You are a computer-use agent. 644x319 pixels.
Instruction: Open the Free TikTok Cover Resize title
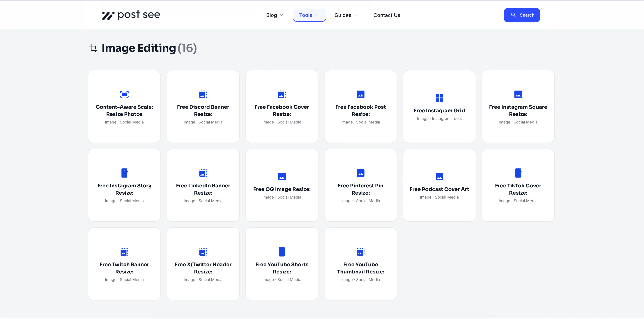pyautogui.click(x=518, y=189)
